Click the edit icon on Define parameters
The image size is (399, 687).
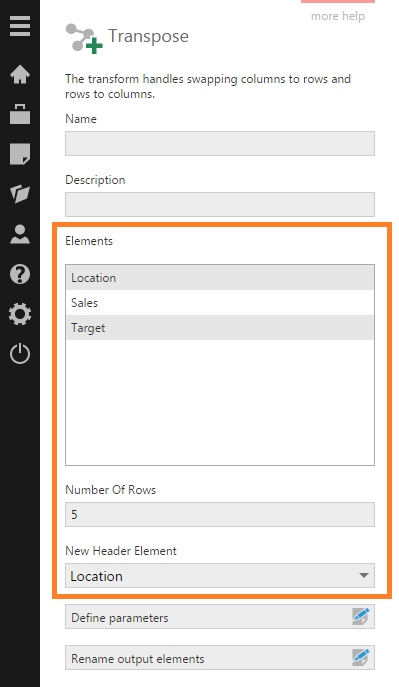click(x=360, y=617)
